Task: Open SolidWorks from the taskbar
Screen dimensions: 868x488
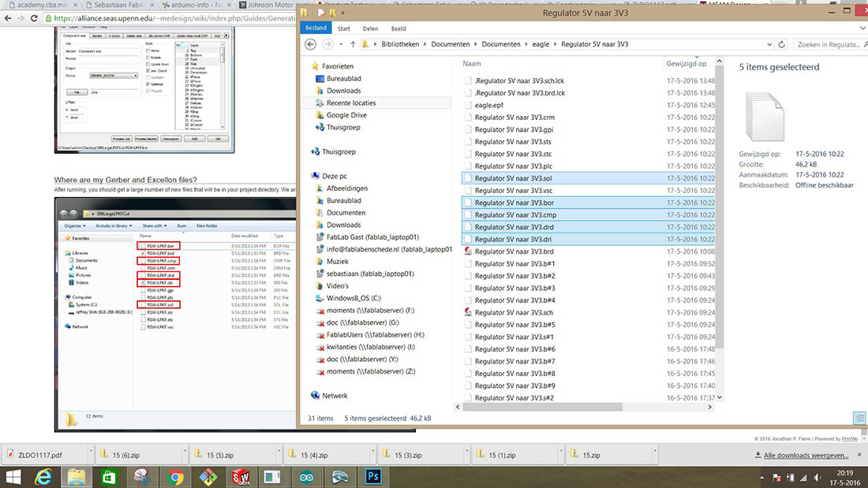Action: [241, 477]
